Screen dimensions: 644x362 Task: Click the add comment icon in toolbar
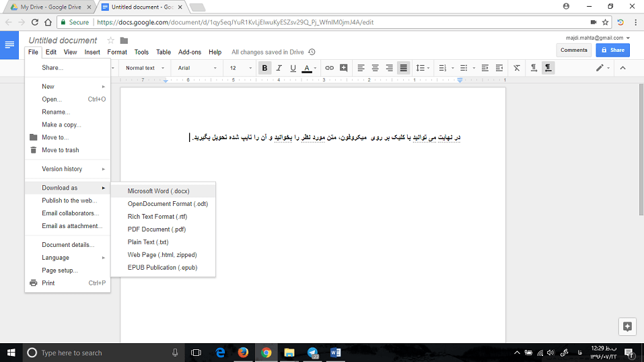click(x=344, y=68)
